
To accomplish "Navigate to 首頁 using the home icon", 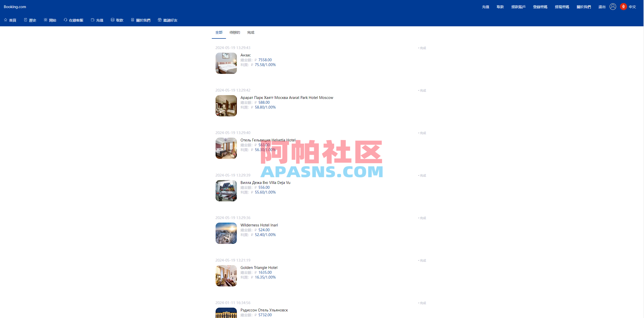I will (x=6, y=20).
